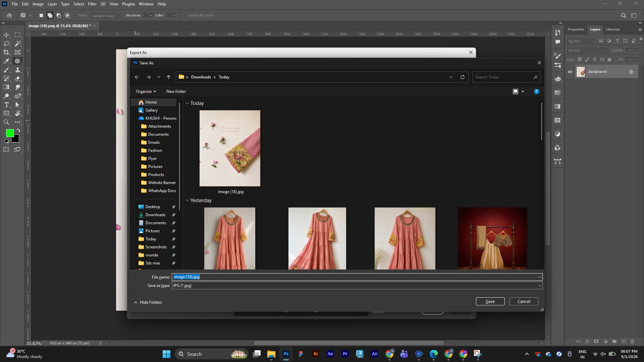Swap foreground and background colors
Screen dimensions: 644x362
tap(18, 130)
